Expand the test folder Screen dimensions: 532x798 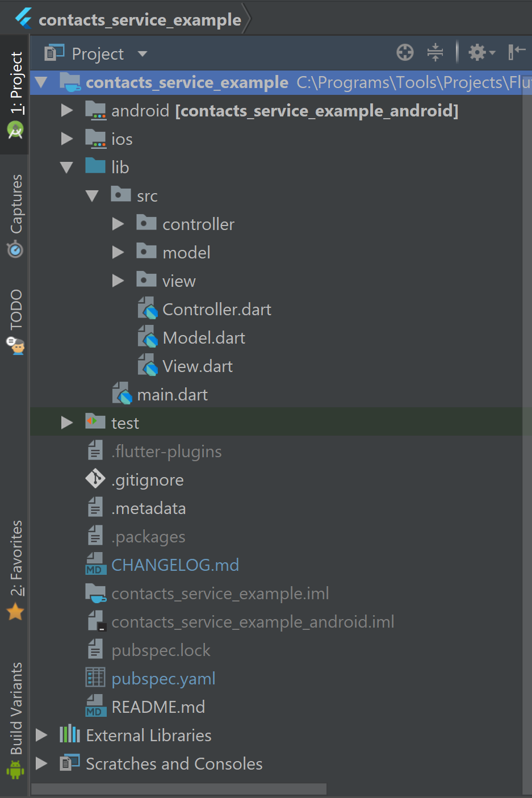(x=66, y=423)
